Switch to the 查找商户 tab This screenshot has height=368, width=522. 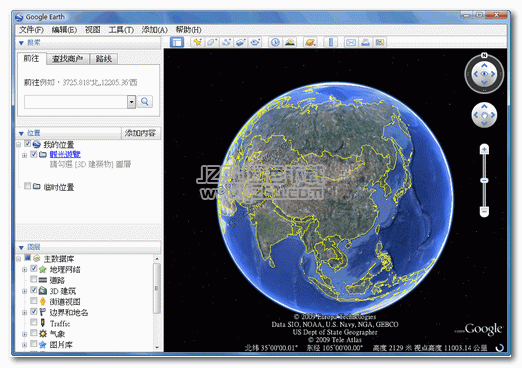pyautogui.click(x=68, y=59)
